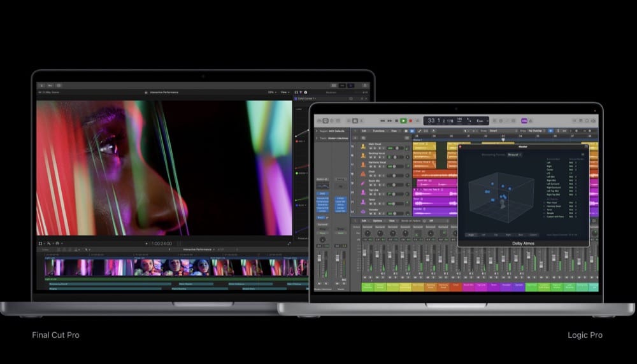Open the Sends on Faders dropdown set to Off

coord(439,221)
